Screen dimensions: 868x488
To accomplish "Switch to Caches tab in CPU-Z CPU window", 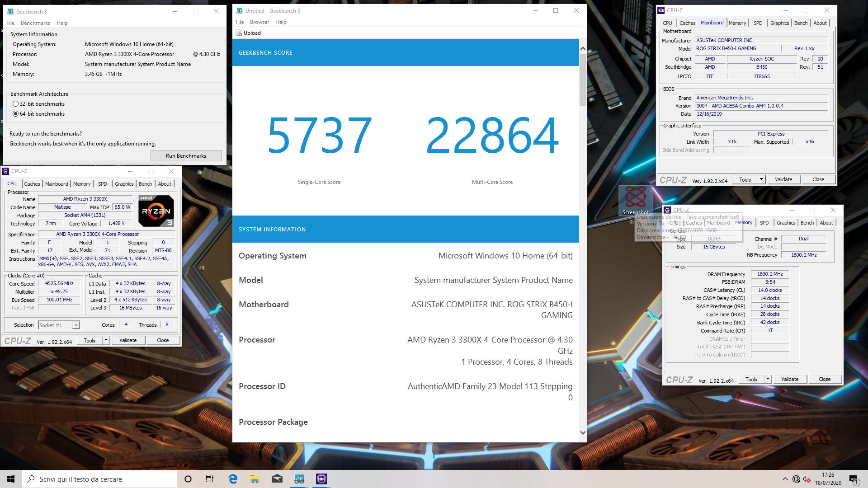I will [32, 184].
